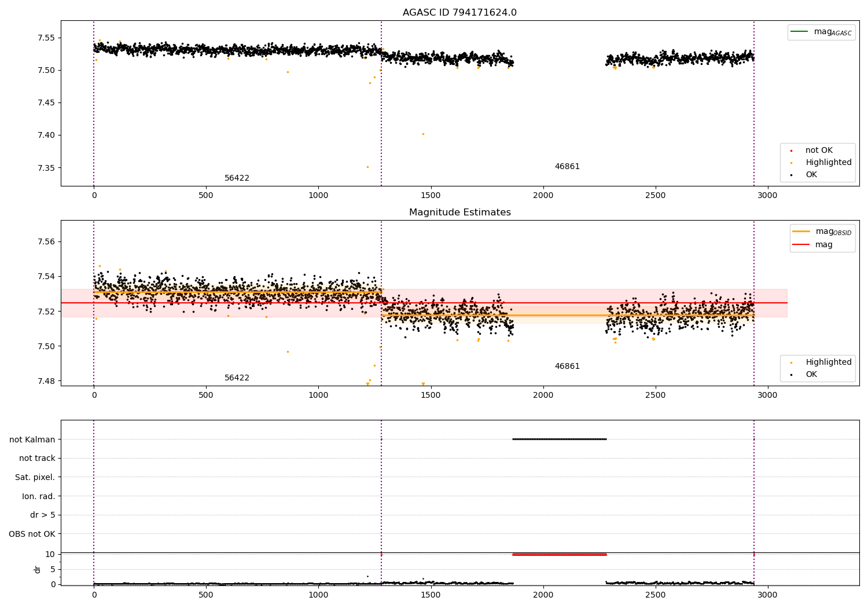
Task: Click the green line sample beside mag AGASC
Action: click(x=800, y=31)
